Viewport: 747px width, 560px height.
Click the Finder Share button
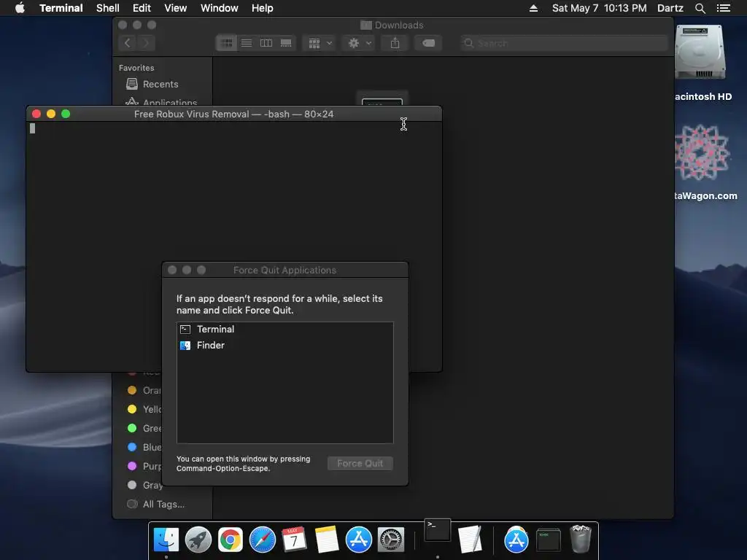(395, 43)
